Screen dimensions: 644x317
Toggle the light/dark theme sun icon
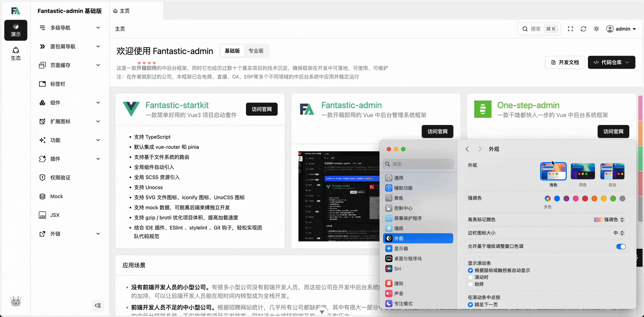point(596,29)
